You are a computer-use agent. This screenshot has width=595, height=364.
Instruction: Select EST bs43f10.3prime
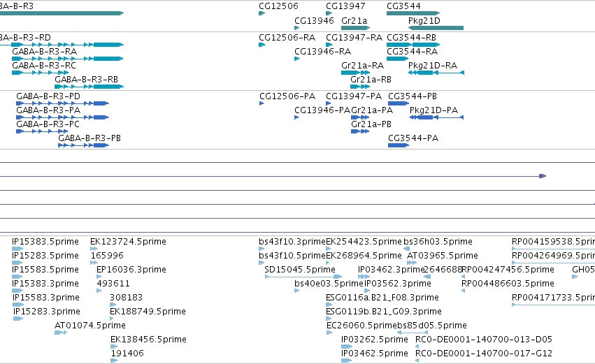[x=292, y=242]
